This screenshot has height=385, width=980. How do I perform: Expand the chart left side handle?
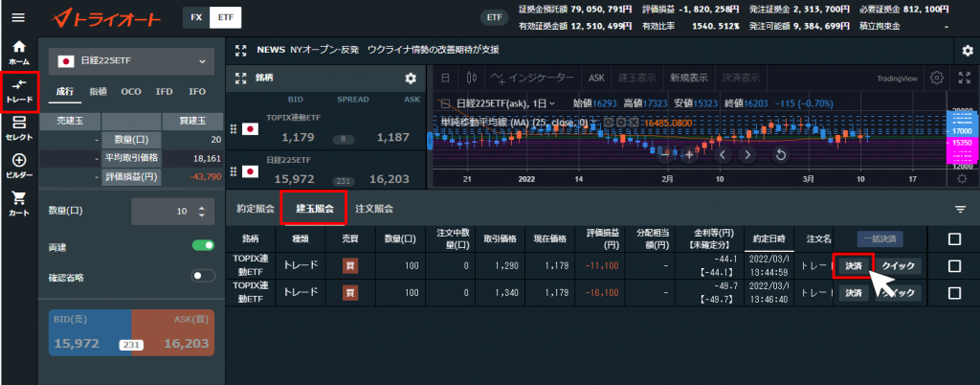[x=430, y=143]
